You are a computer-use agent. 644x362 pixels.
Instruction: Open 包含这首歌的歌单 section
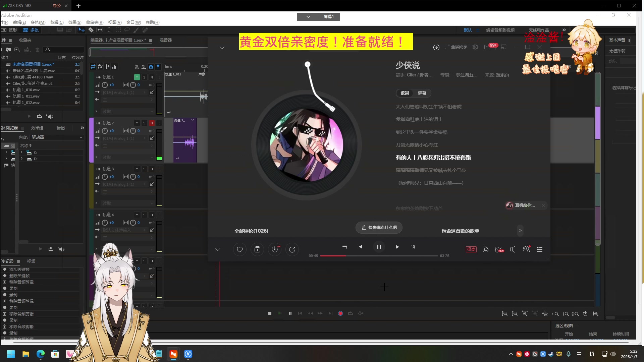[460, 231]
